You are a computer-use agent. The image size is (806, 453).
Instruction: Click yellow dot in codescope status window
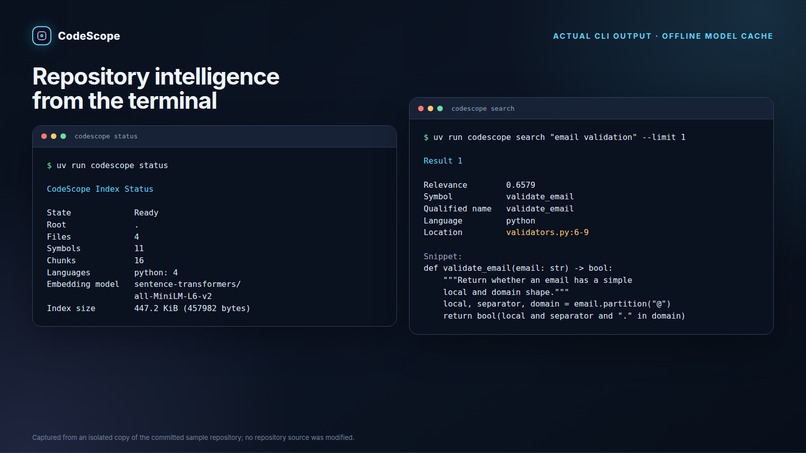(x=53, y=136)
